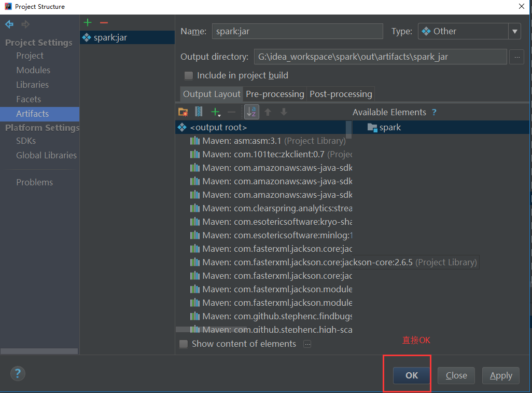Open SDKs platform settings
The width and height of the screenshot is (532, 393).
[x=26, y=141]
